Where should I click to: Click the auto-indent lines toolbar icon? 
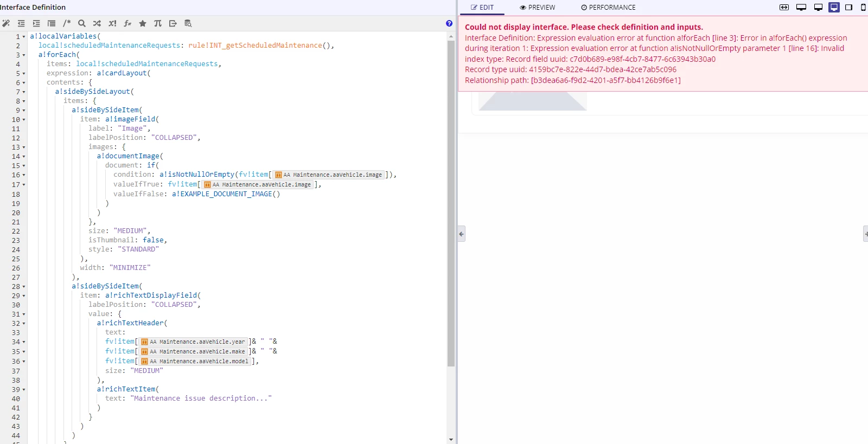coord(52,23)
